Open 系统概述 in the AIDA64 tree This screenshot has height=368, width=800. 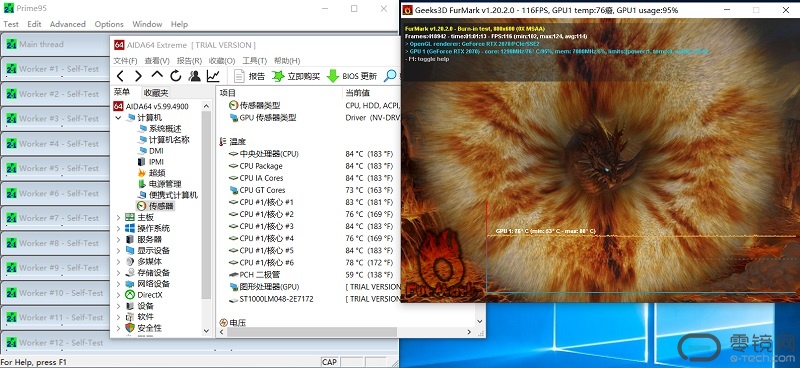[159, 129]
